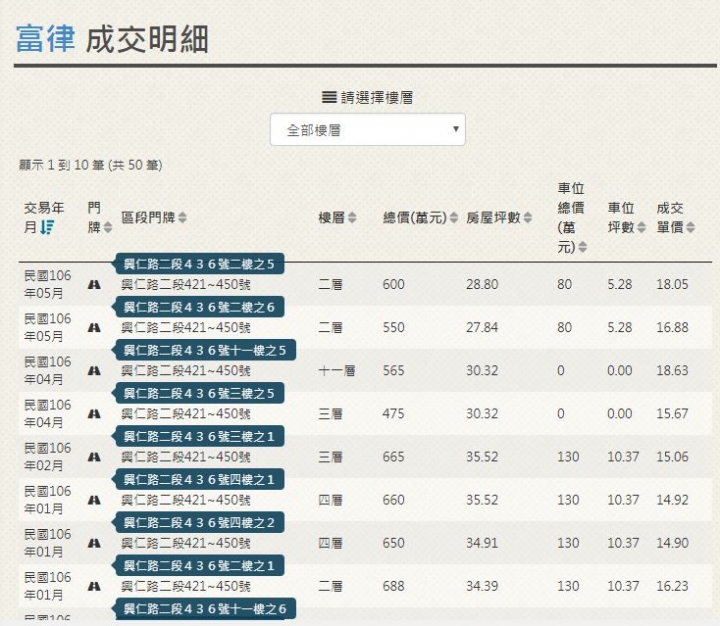
Task: Sort by 車位坪數 column arrows
Action: [x=641, y=227]
